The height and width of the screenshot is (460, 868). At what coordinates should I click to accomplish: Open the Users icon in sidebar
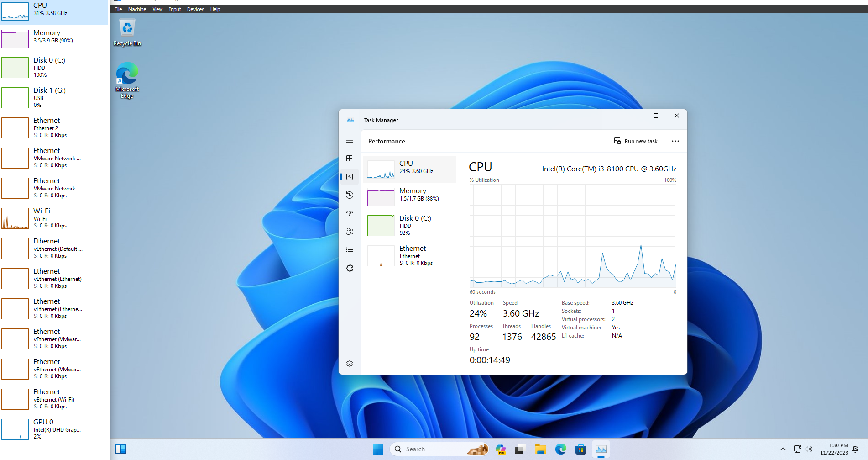[350, 232]
